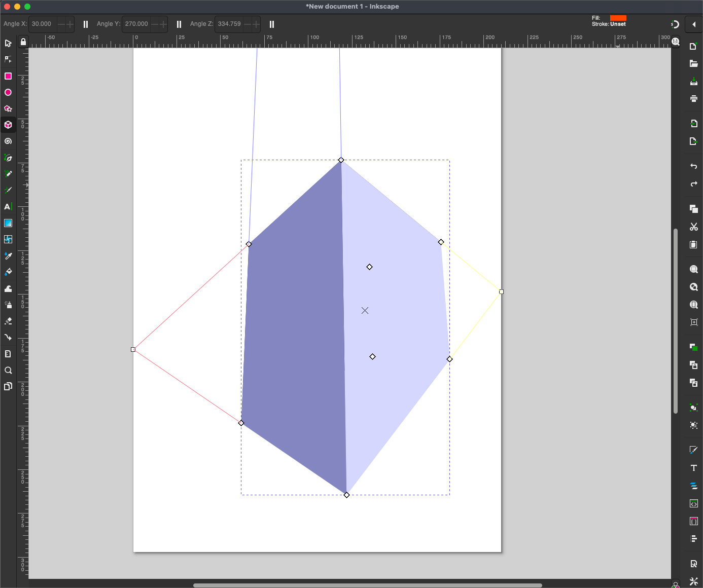
Task: Pick the Gradient tool
Action: click(x=8, y=223)
